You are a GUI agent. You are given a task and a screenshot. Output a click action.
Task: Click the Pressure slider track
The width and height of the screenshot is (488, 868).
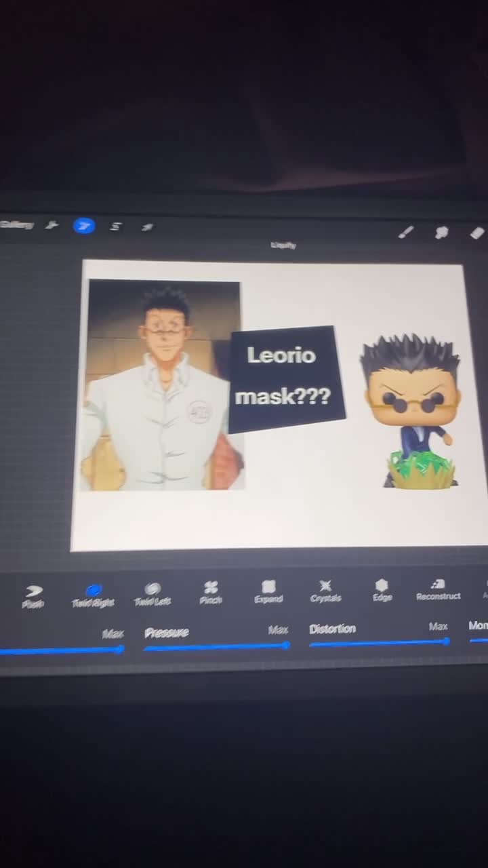click(x=216, y=647)
